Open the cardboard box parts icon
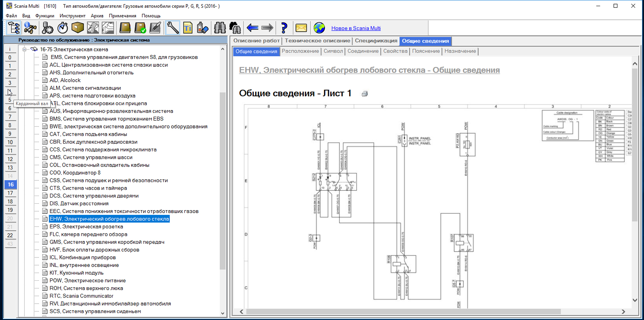The width and height of the screenshot is (644, 320). 77,28
